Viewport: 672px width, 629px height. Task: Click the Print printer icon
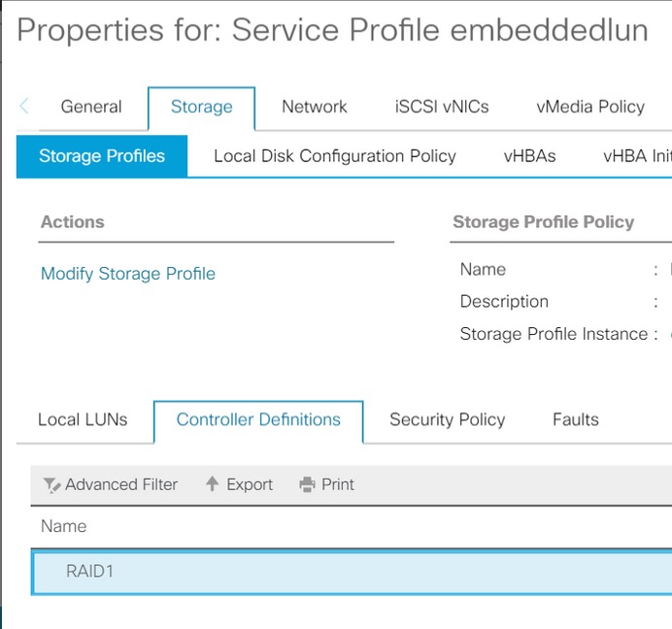pos(308,484)
